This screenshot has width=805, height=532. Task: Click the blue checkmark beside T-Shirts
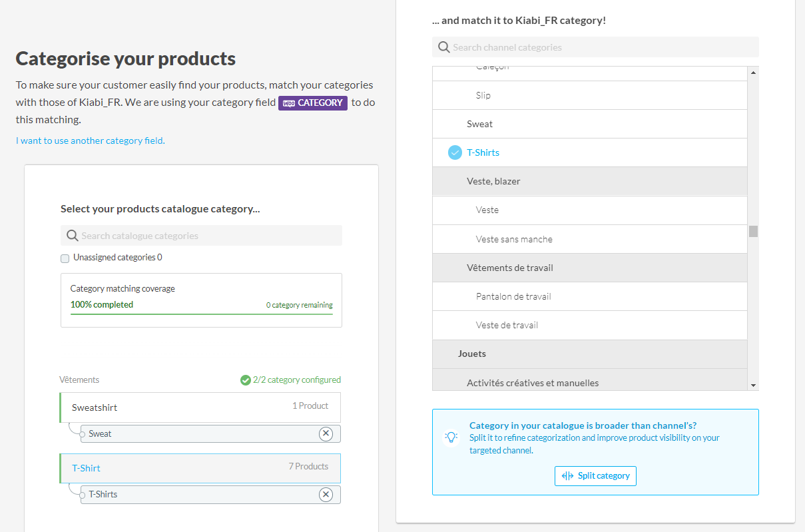(x=455, y=152)
